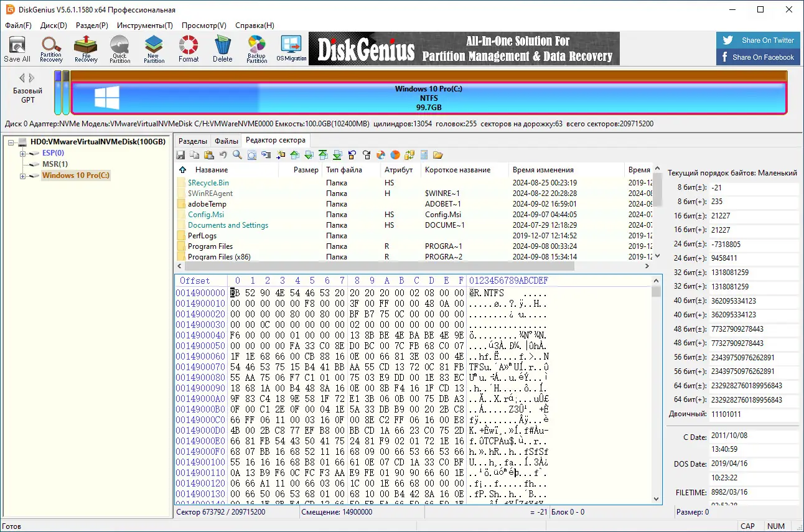The width and height of the screenshot is (804, 532).
Task: Click the Смещение: 14900000 status bar entry
Action: [337, 512]
